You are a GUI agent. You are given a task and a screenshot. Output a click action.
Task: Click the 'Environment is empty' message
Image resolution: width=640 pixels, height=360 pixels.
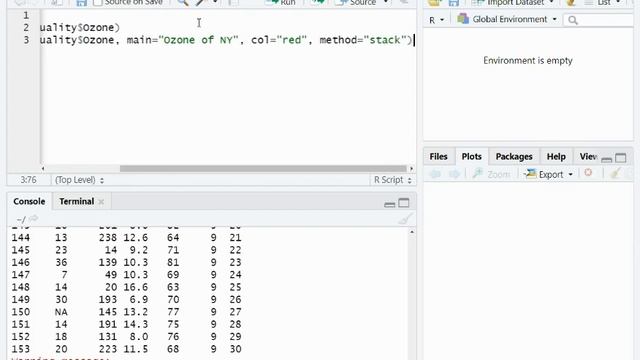pyautogui.click(x=528, y=61)
